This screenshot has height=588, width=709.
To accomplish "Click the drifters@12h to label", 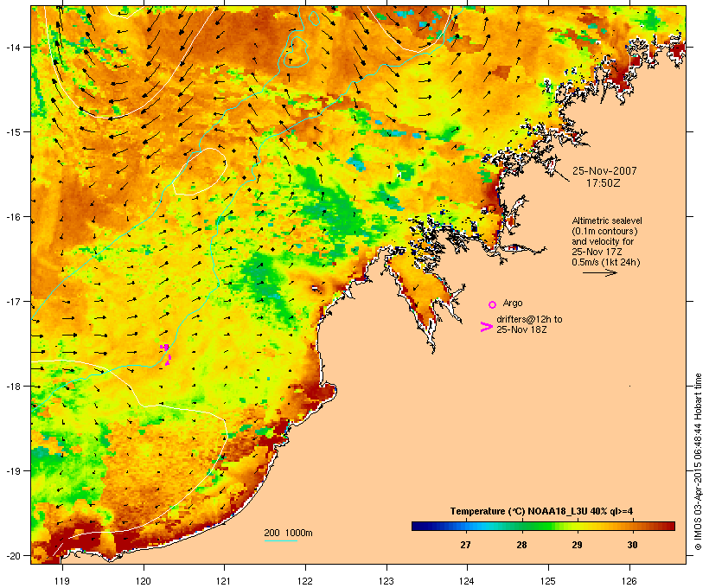I will click(529, 319).
